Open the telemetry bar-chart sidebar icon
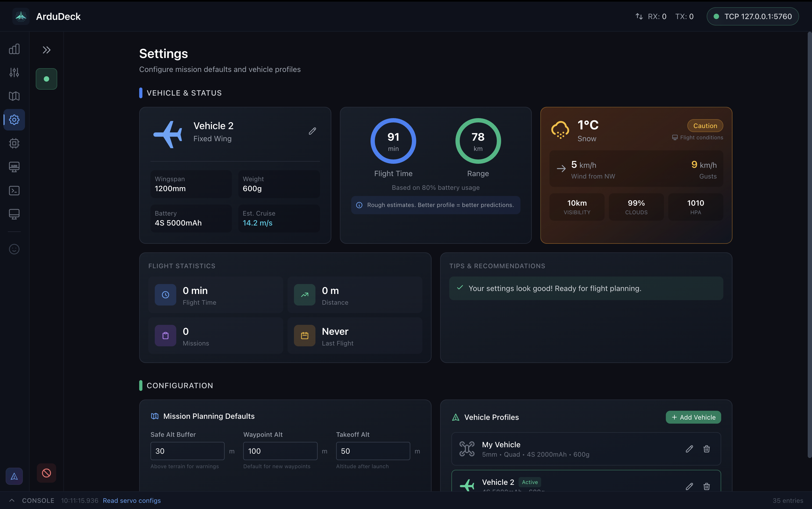Image resolution: width=812 pixels, height=509 pixels. pos(14,49)
